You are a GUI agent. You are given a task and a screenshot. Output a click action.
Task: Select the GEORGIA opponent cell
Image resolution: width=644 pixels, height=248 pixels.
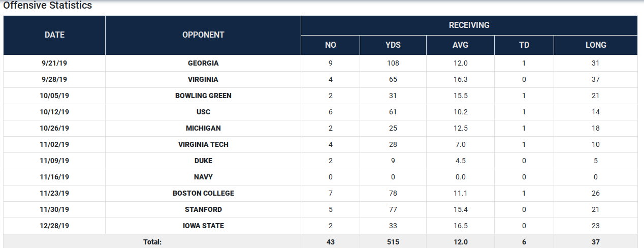(203, 63)
